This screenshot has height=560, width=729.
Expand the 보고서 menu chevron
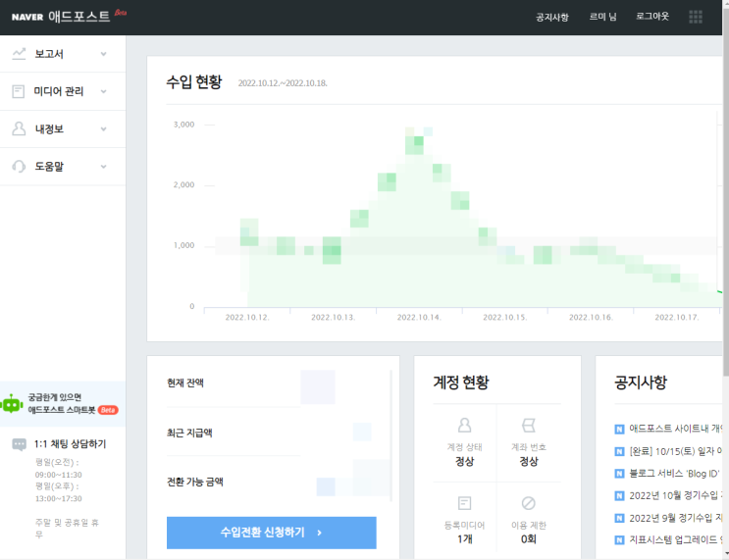(104, 54)
